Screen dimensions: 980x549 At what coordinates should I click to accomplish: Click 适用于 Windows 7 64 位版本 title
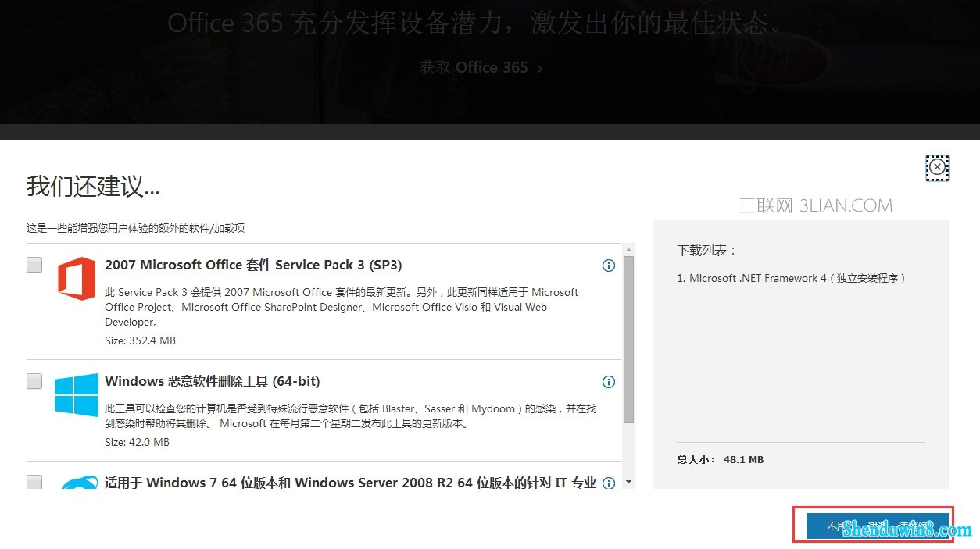point(350,483)
